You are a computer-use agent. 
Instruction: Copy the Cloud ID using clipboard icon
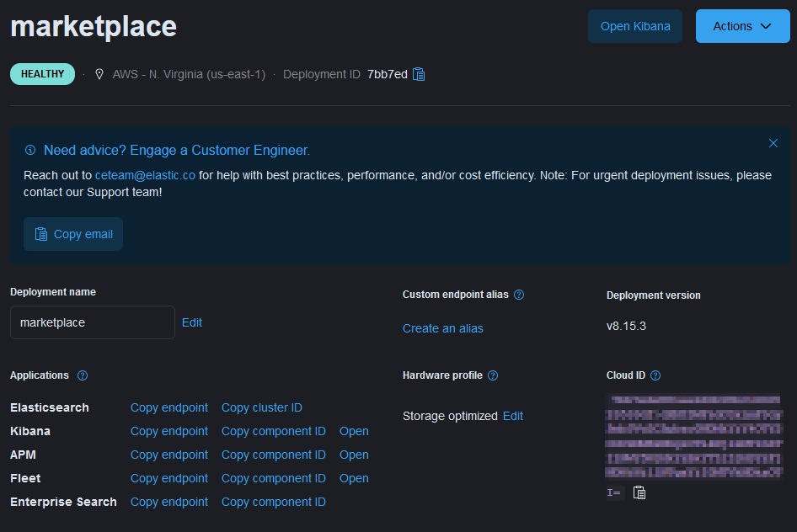coord(639,492)
